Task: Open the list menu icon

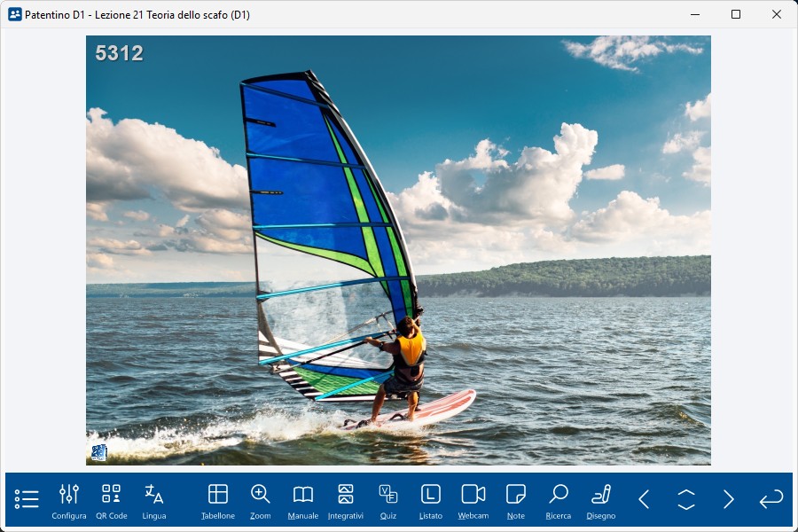Action: click(x=27, y=499)
